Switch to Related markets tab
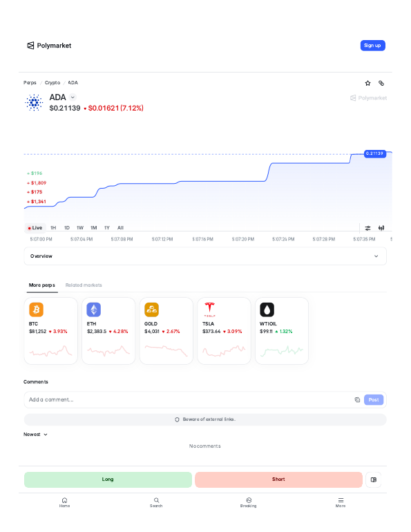The height and width of the screenshot is (532, 411). (84, 285)
